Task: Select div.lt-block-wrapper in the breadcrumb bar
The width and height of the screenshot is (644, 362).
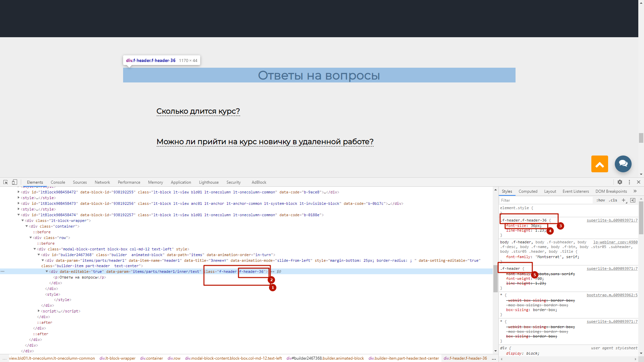Action: tap(117, 358)
